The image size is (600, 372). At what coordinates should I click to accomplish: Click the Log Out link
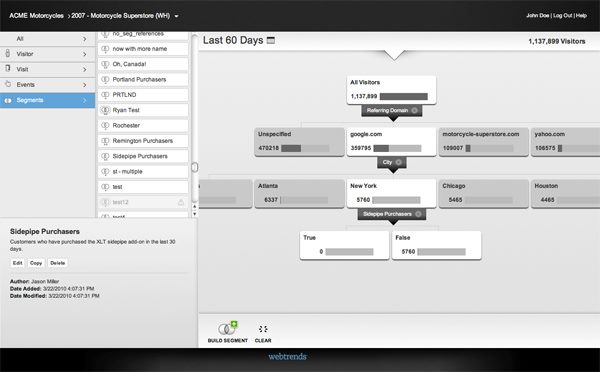562,15
